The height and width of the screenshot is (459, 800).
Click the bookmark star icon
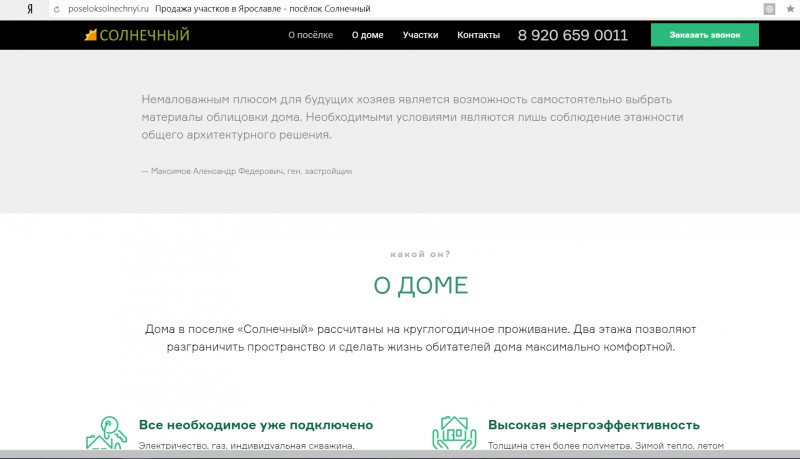790,9
